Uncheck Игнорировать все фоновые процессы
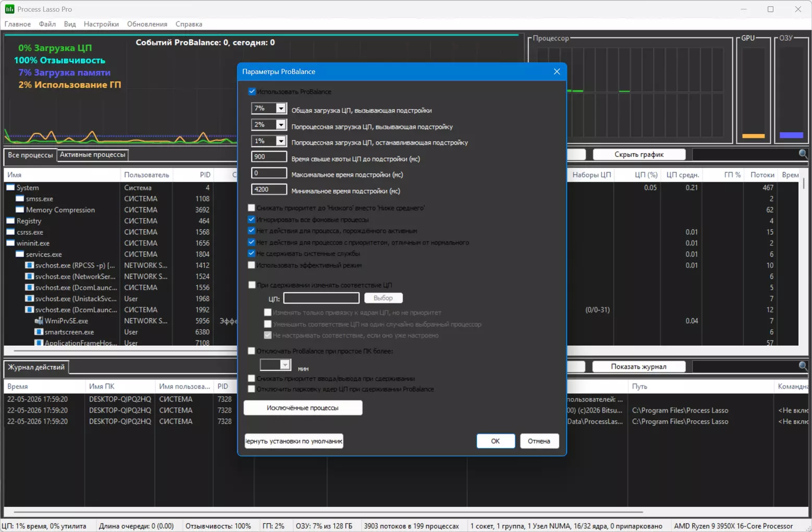812x532 pixels. [252, 220]
